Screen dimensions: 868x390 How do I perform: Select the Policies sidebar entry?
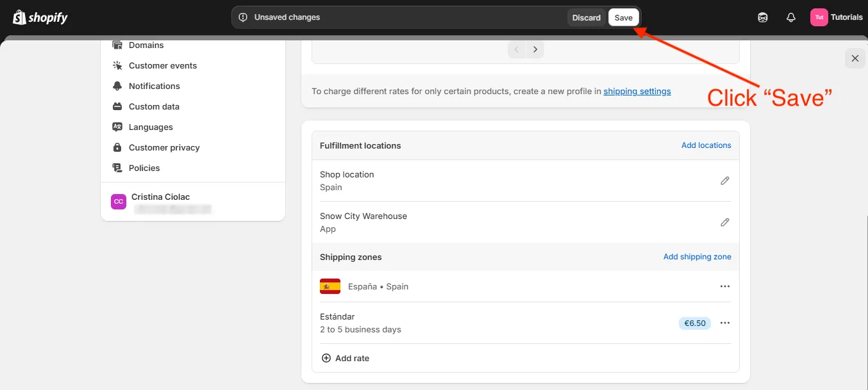tap(142, 168)
